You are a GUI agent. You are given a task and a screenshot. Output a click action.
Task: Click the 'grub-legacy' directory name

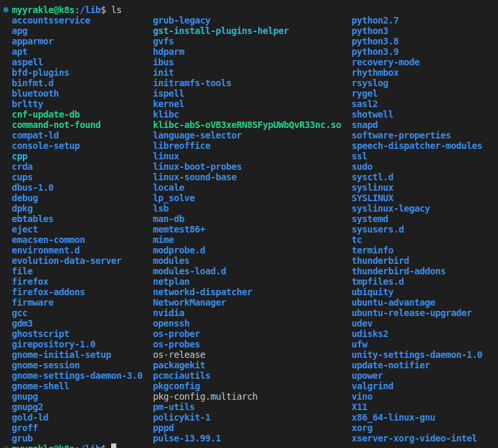click(x=182, y=21)
